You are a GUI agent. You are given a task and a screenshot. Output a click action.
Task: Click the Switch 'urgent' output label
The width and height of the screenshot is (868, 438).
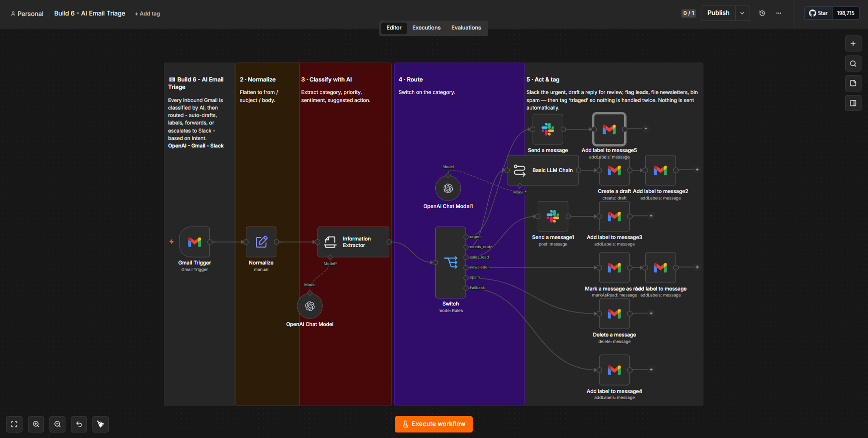point(476,236)
